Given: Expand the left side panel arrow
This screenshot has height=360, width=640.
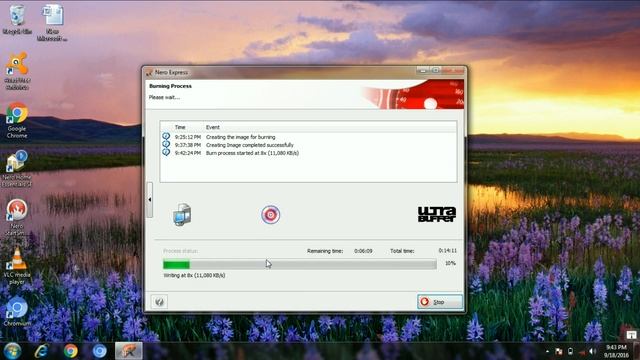Looking at the screenshot, I should coord(149,200).
